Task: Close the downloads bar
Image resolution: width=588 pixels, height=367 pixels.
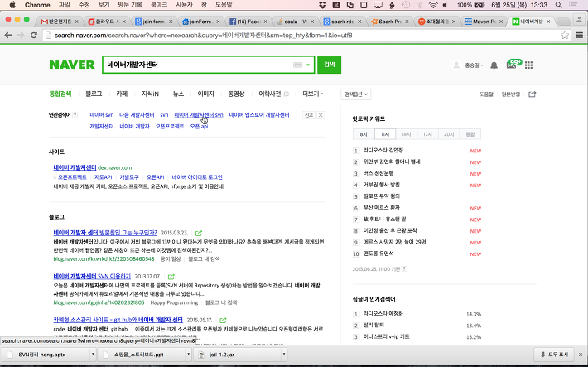Action: [581, 355]
